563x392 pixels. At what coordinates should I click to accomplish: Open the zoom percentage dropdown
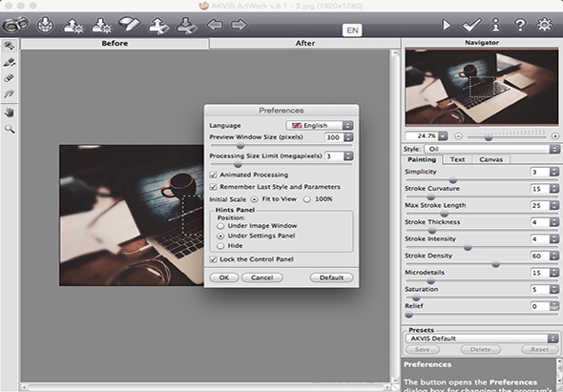click(x=443, y=136)
